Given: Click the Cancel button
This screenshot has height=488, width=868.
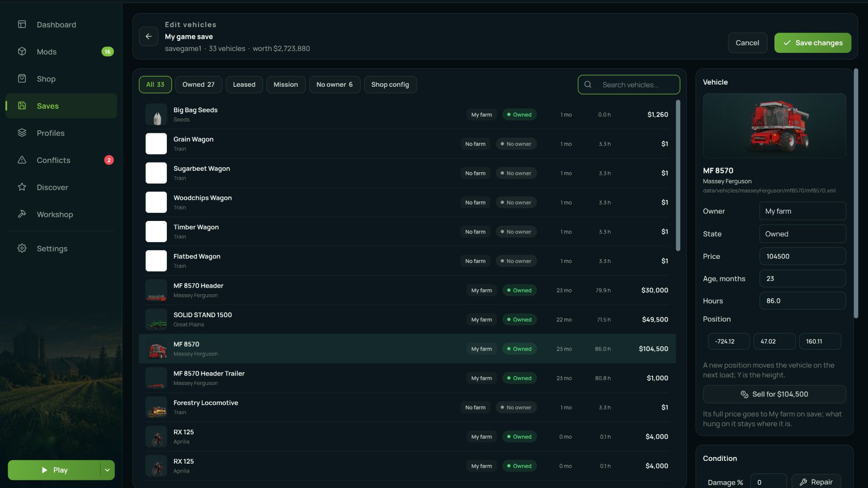Looking at the screenshot, I should pyautogui.click(x=747, y=43).
